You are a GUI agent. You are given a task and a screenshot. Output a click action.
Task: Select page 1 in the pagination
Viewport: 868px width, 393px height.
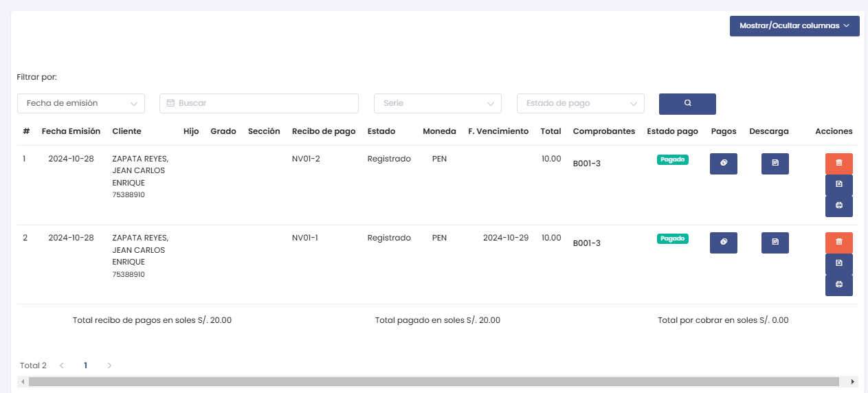(x=85, y=366)
